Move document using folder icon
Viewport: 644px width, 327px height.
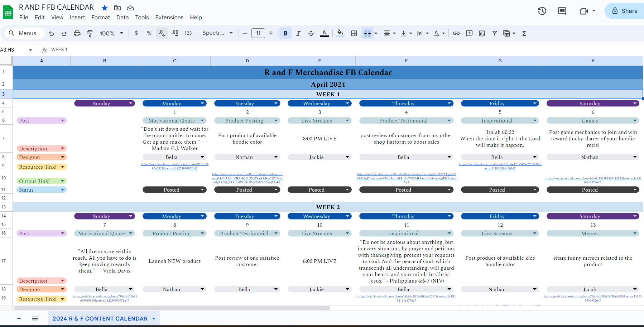[117, 8]
